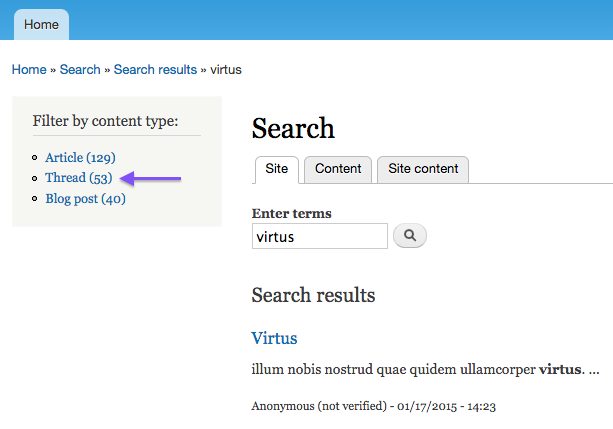
Task: Focus the Enter terms search field
Action: coord(320,236)
